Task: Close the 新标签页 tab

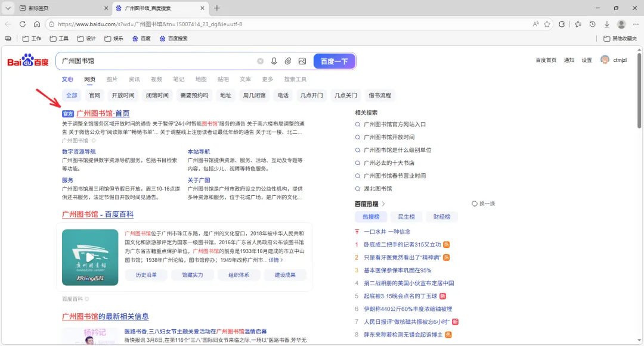Action: coord(106,8)
